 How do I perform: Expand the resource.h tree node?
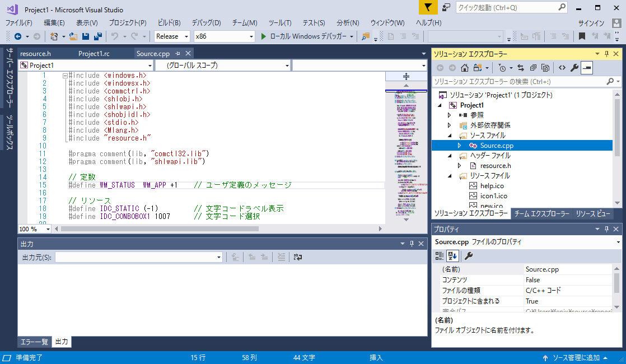pos(460,166)
